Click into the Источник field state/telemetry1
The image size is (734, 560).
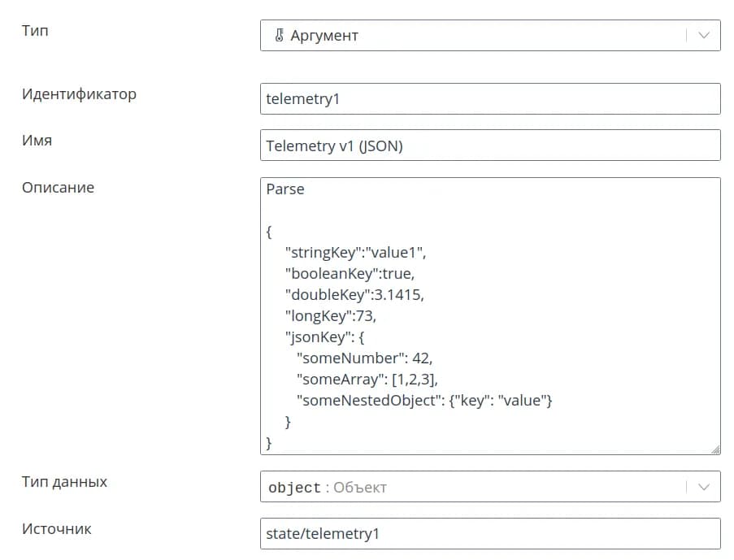pyautogui.click(x=489, y=534)
